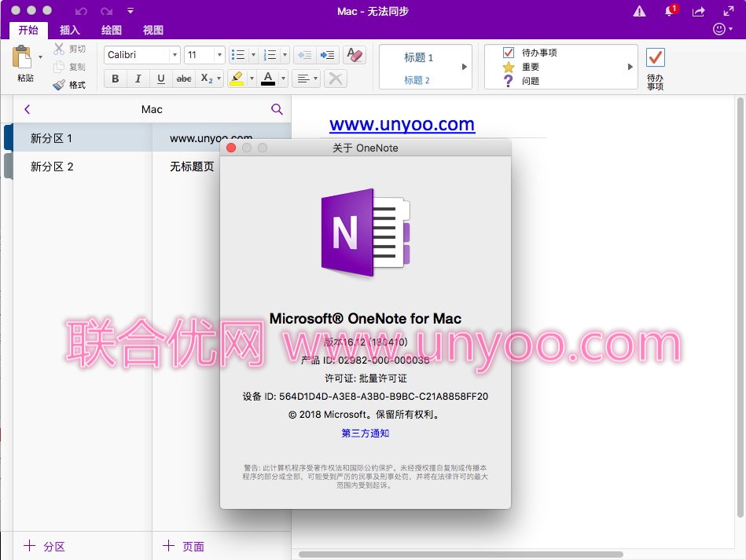Toggle subscript formatting
The height and width of the screenshot is (560, 746).
pos(206,79)
